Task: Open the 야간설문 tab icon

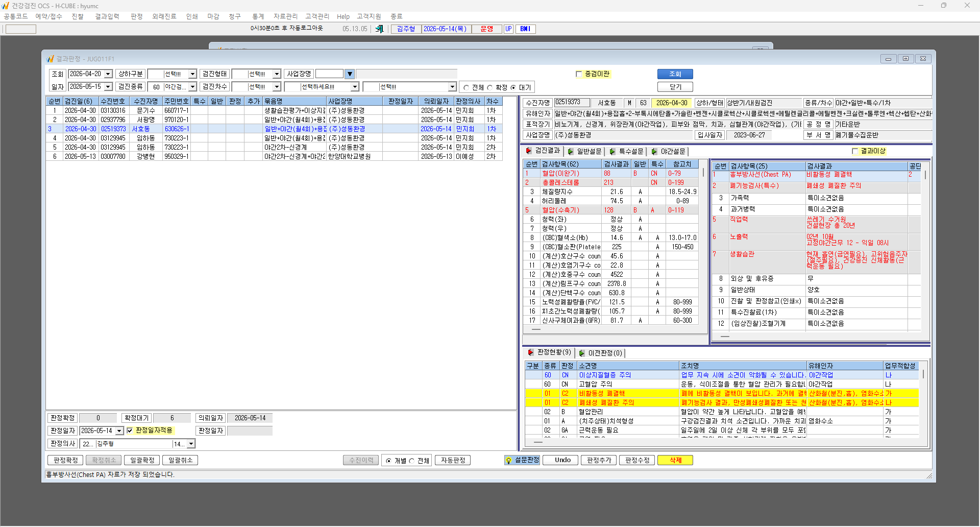Action: [654, 152]
